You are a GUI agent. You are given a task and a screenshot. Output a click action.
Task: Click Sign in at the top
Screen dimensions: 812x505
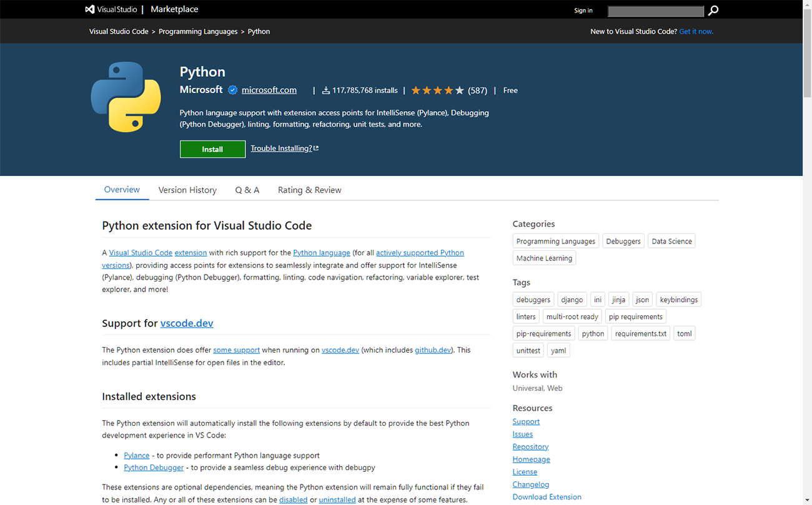[583, 11]
